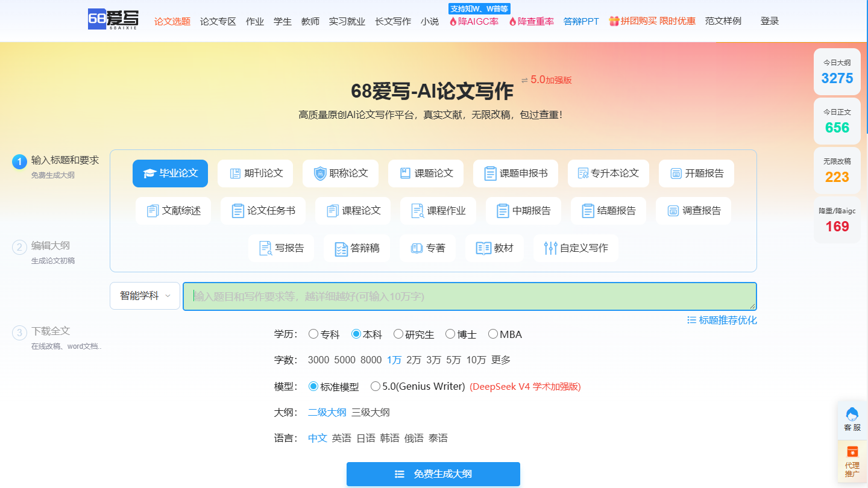Click the 写报告 report icon
This screenshot has height=488, width=868.
tap(266, 248)
